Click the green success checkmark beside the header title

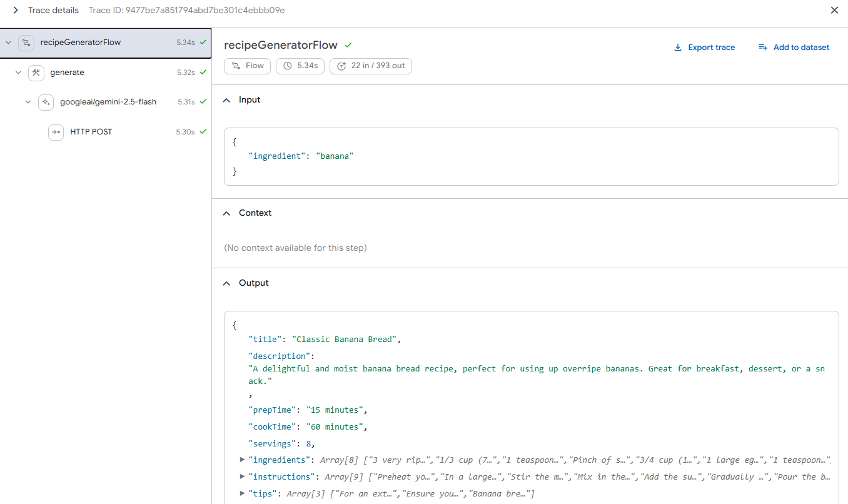pos(348,45)
